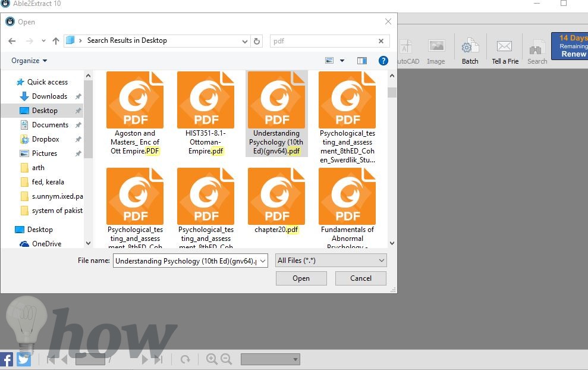The width and height of the screenshot is (588, 370).
Task: Go to the last page arrow
Action: pyautogui.click(x=159, y=359)
